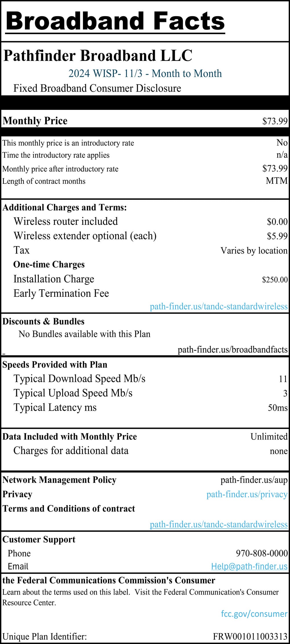This screenshot has height=644, width=290.
Task: Click the path-finder.us/broadbandfacts link
Action: [232, 350]
